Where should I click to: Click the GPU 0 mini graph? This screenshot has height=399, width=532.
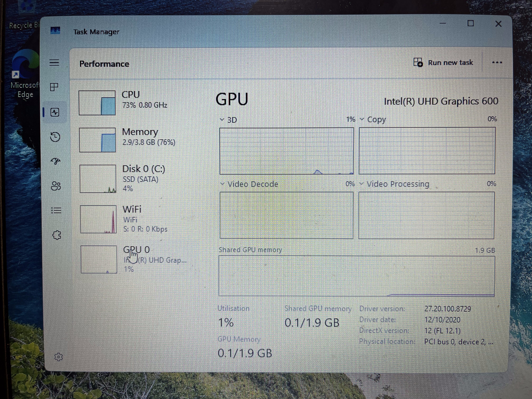(99, 259)
